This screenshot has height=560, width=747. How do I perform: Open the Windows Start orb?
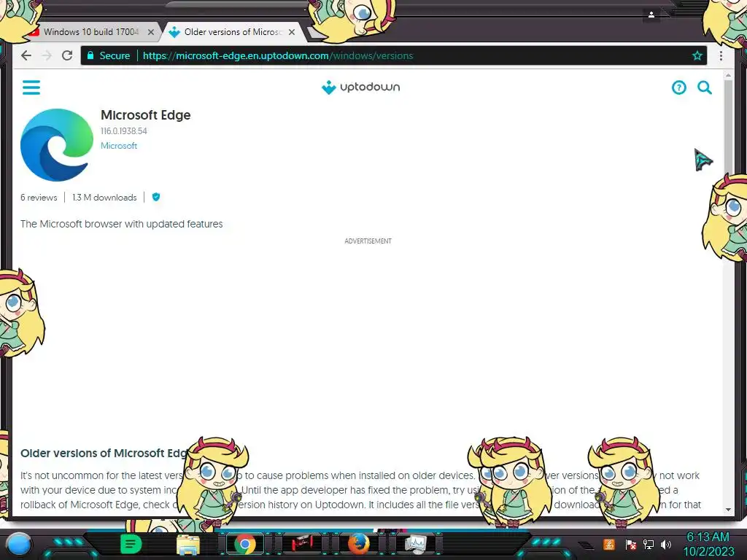(20, 544)
